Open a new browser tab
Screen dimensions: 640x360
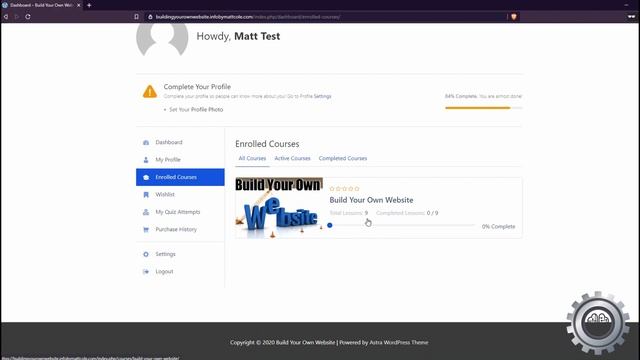click(89, 5)
